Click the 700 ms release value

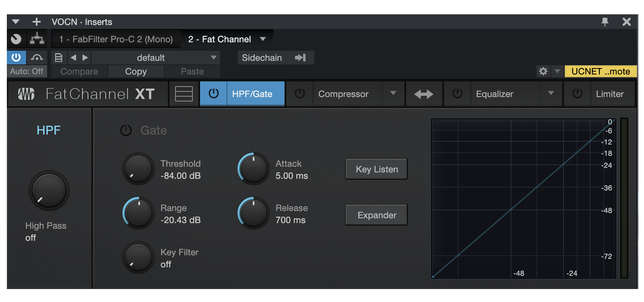click(291, 220)
